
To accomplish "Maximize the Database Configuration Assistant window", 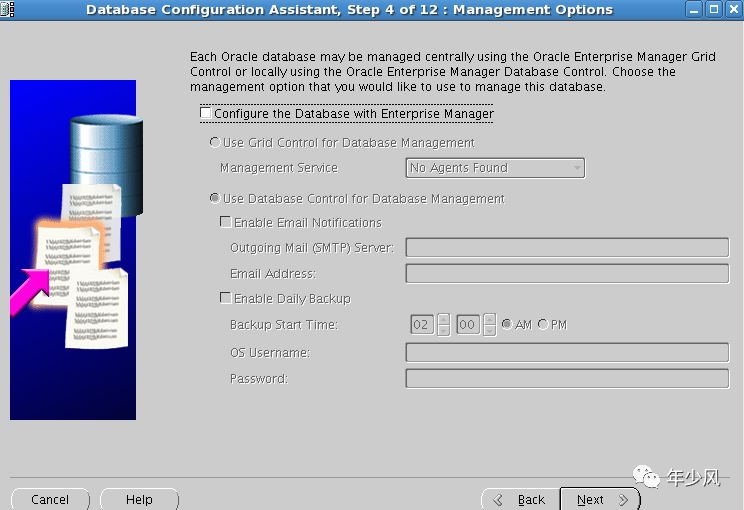I will point(714,9).
